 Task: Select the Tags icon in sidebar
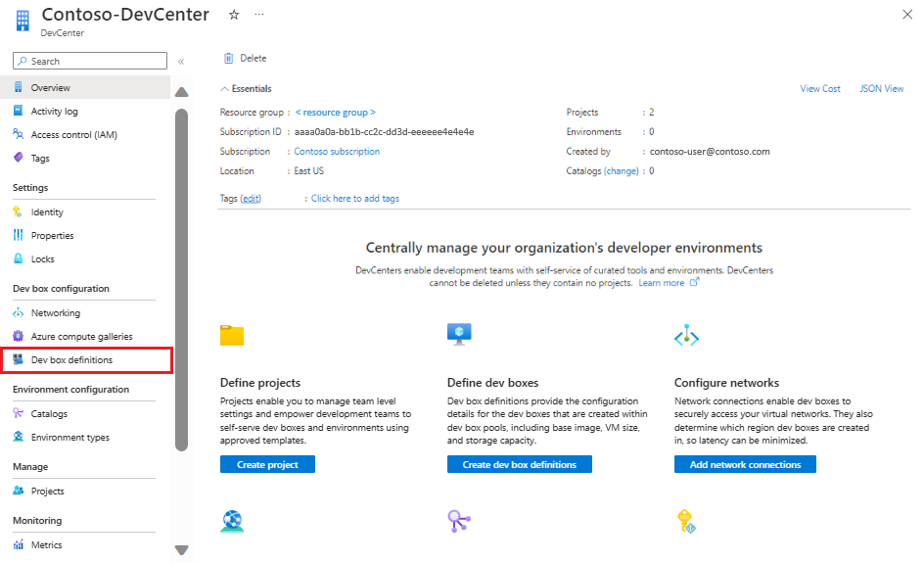[x=19, y=158]
